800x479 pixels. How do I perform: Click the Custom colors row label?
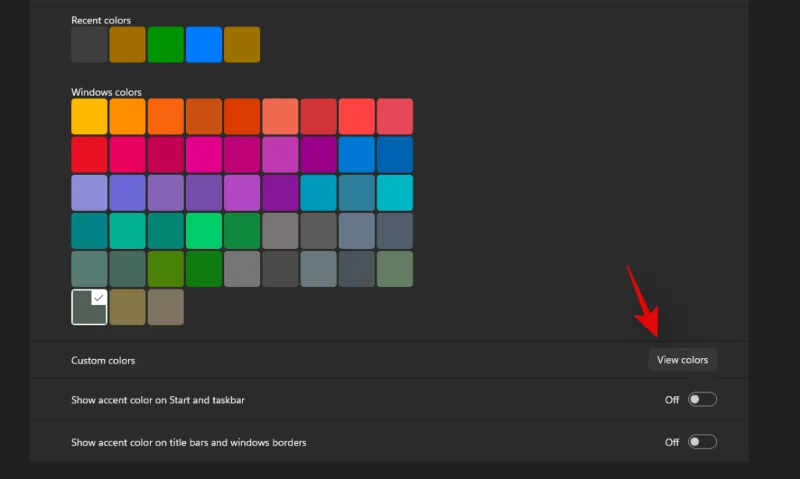click(x=103, y=360)
